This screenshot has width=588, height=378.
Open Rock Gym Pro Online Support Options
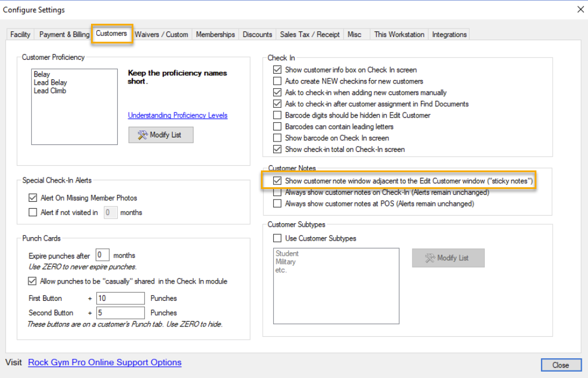[104, 362]
